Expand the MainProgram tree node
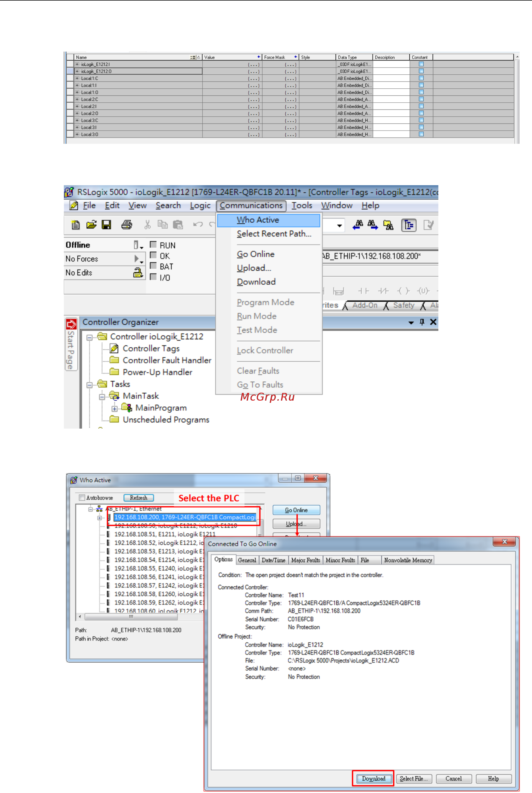Viewport: 532px width, 793px height. tap(114, 409)
